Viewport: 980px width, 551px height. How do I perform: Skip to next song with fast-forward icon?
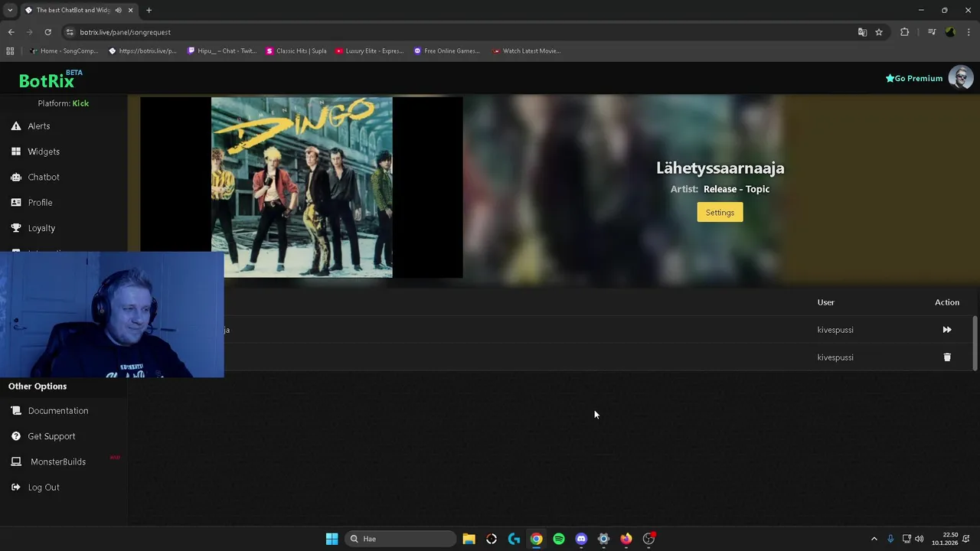947,330
